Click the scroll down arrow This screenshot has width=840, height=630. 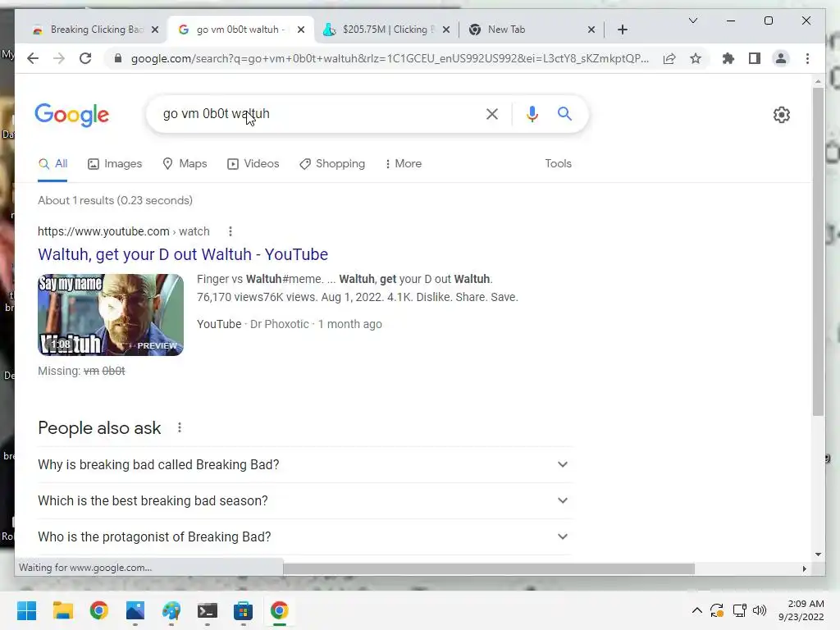tap(818, 555)
